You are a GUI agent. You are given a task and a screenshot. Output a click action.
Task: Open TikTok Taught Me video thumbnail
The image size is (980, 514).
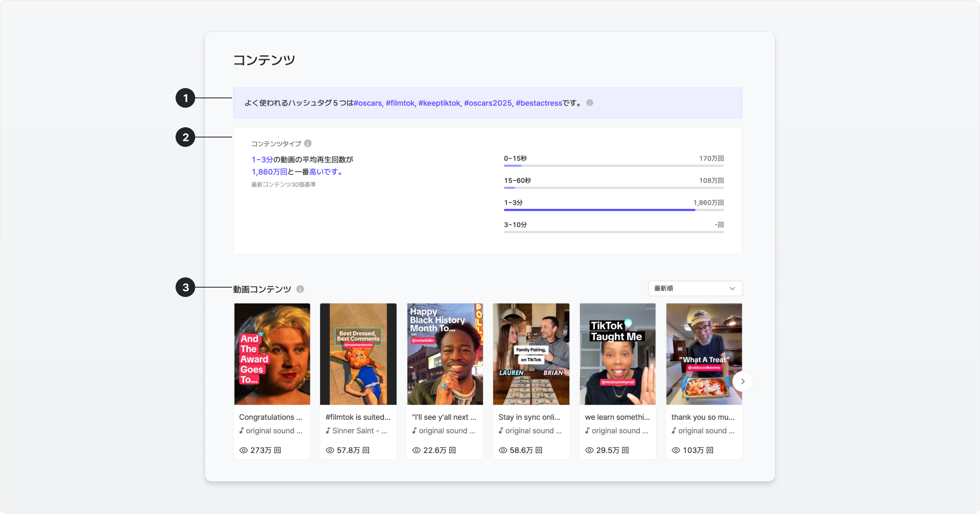(x=617, y=354)
